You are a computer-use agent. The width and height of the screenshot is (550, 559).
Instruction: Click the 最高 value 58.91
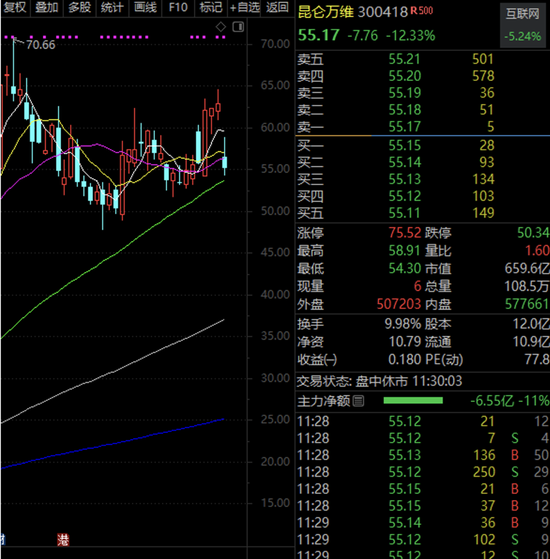click(405, 251)
